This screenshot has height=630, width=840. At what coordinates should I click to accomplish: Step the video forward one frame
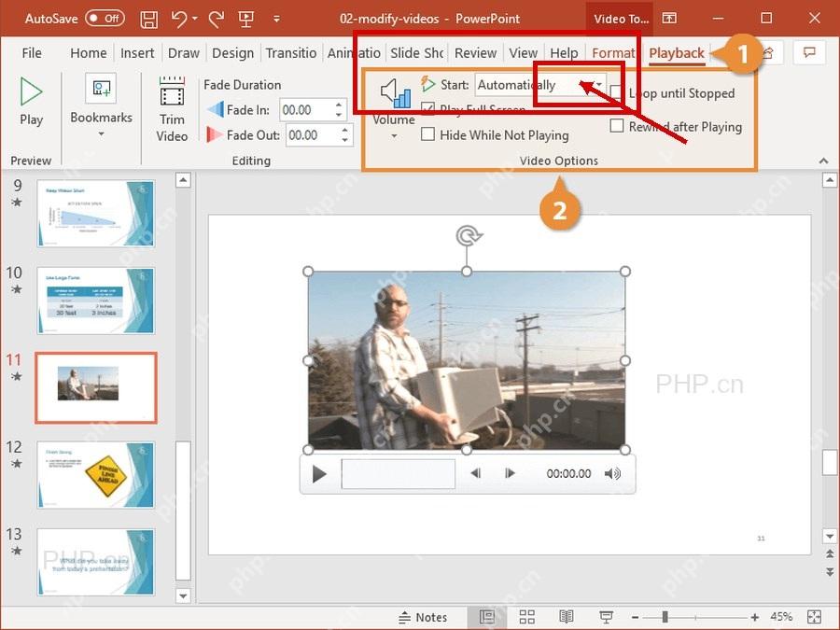tap(510, 473)
